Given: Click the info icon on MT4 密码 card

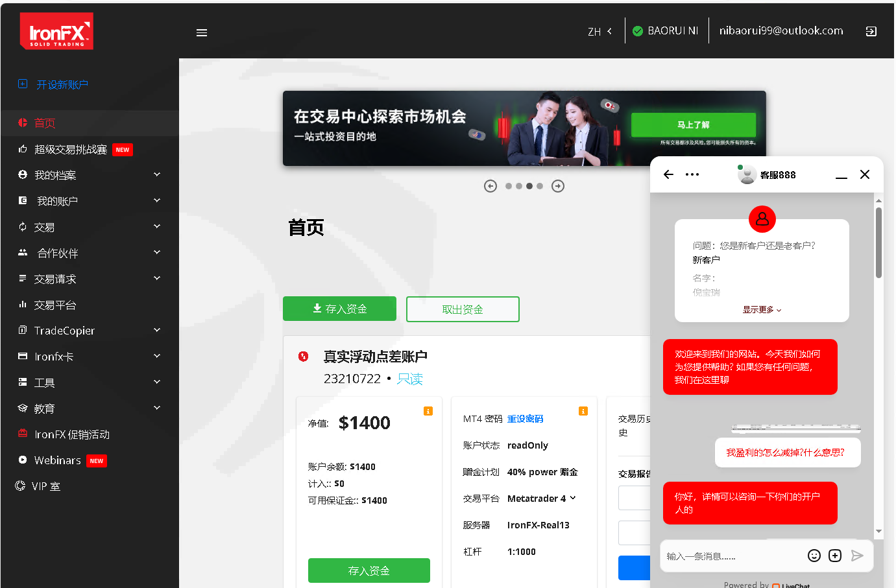Looking at the screenshot, I should (x=583, y=411).
